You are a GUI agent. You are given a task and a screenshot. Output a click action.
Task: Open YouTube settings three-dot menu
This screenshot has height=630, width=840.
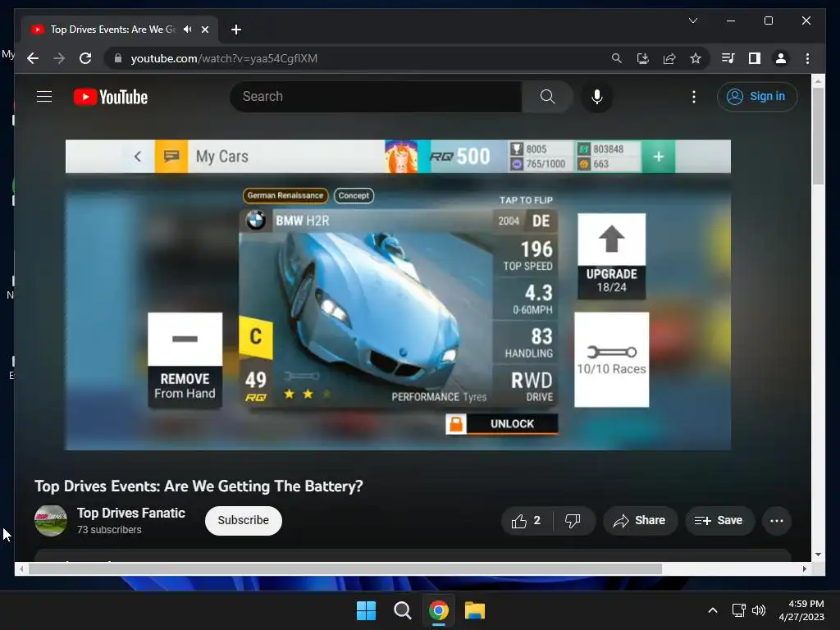[x=694, y=97]
